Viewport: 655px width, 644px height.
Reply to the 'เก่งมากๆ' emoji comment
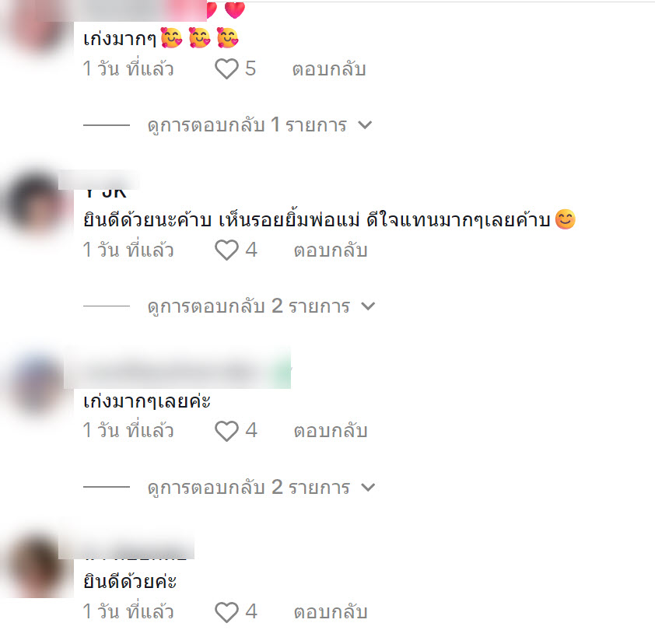[329, 69]
